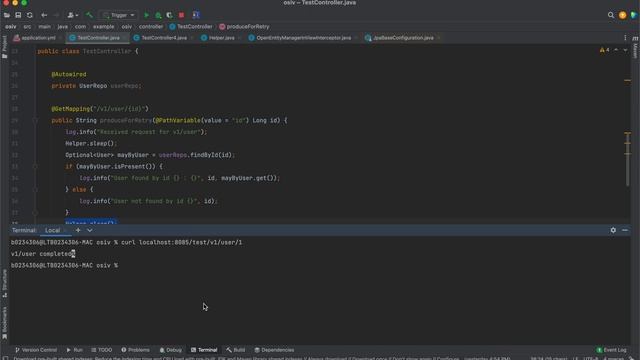Screen dimensions: 640x360
Task: Start debugging with the bug icon
Action: coord(158,15)
